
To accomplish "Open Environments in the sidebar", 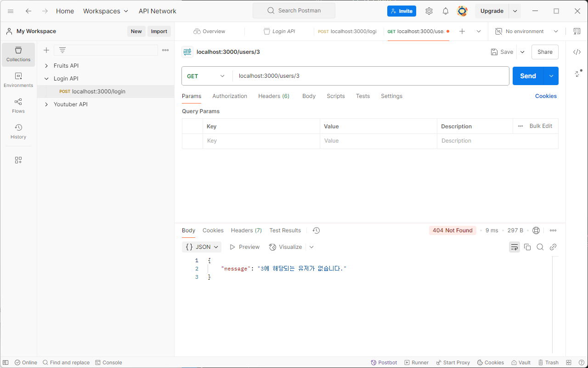I will point(18,80).
